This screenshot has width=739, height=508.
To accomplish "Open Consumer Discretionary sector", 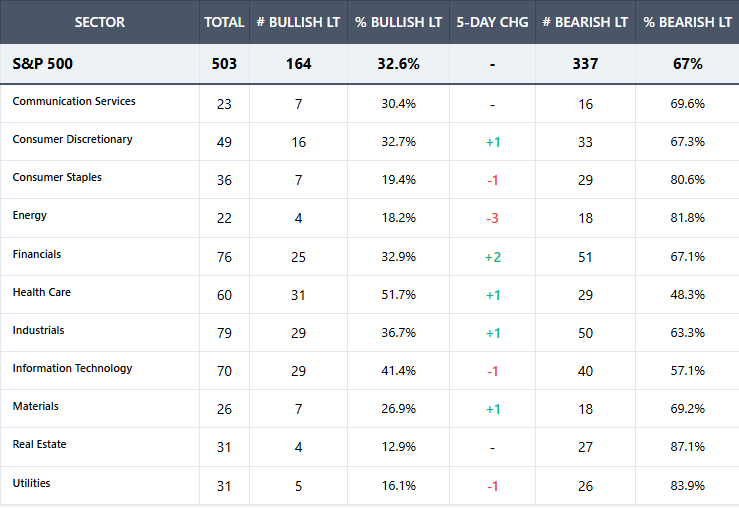I will (x=72, y=140).
